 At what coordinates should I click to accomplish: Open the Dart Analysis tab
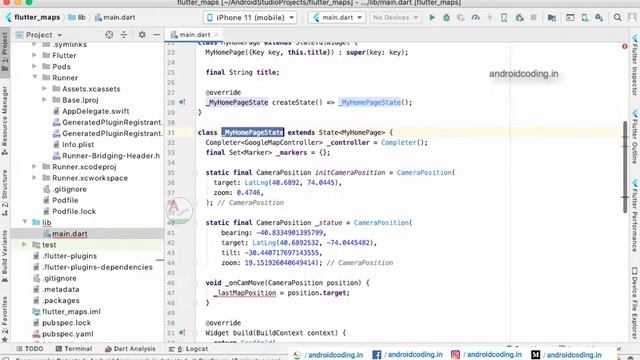[130, 349]
